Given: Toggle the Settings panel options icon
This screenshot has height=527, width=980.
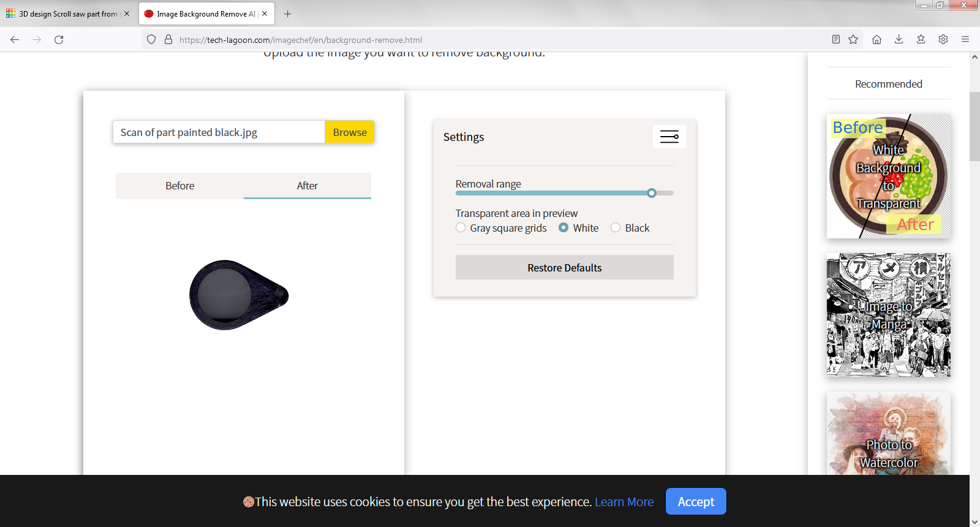Looking at the screenshot, I should point(669,137).
